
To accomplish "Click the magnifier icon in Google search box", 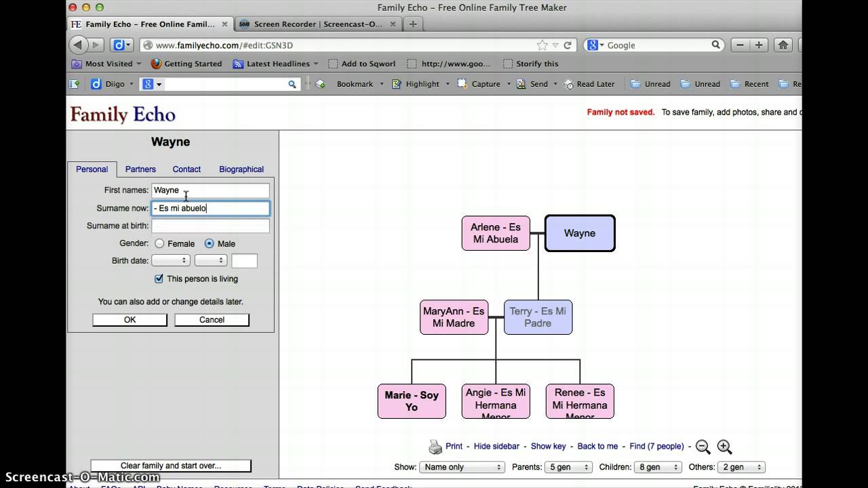I will coord(715,45).
